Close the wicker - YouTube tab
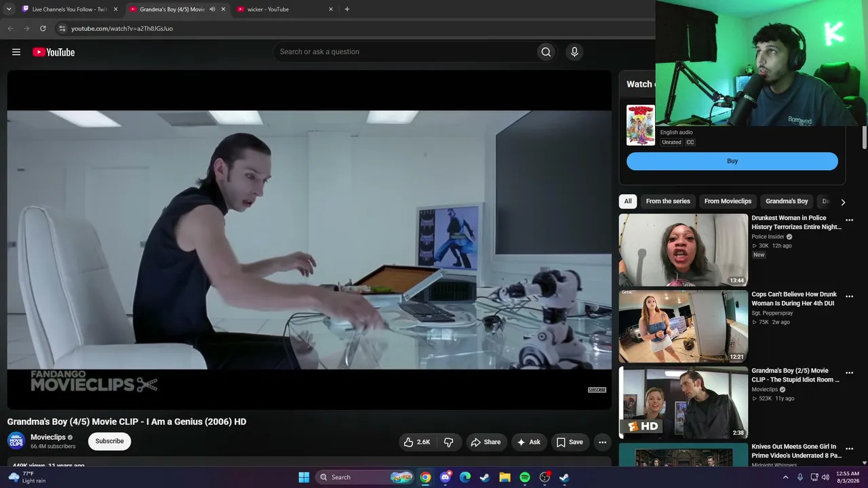Viewport: 868px width, 488px height. [x=331, y=9]
